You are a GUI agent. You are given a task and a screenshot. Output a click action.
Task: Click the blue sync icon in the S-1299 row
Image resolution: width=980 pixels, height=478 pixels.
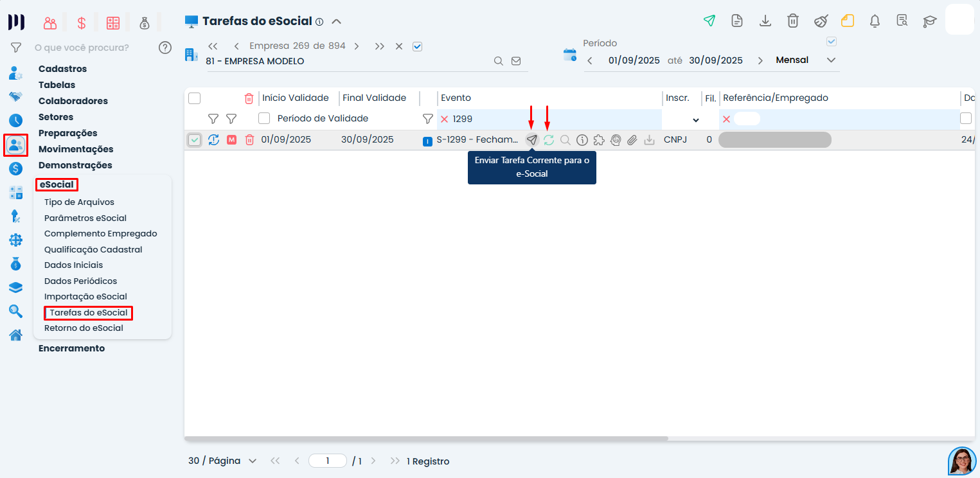(x=214, y=139)
